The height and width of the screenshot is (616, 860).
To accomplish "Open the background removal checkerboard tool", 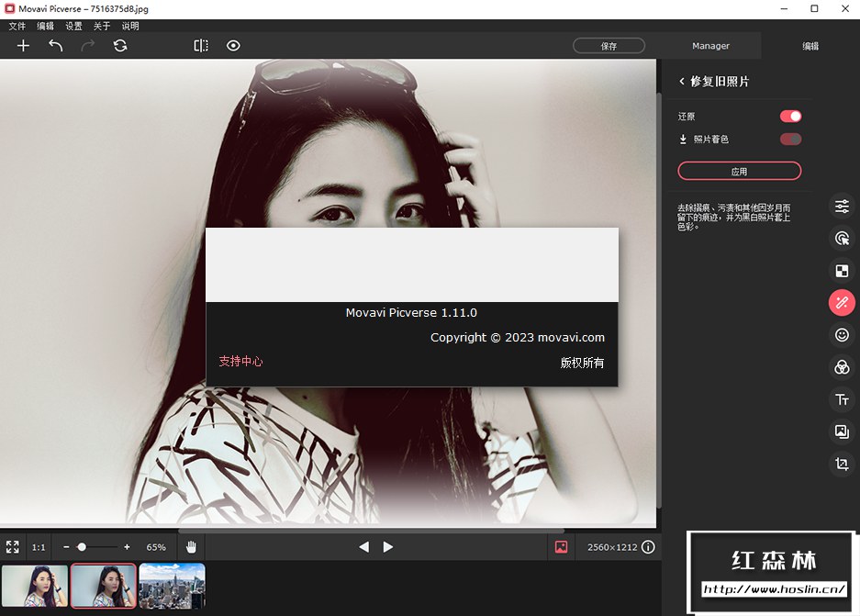I will coord(842,271).
